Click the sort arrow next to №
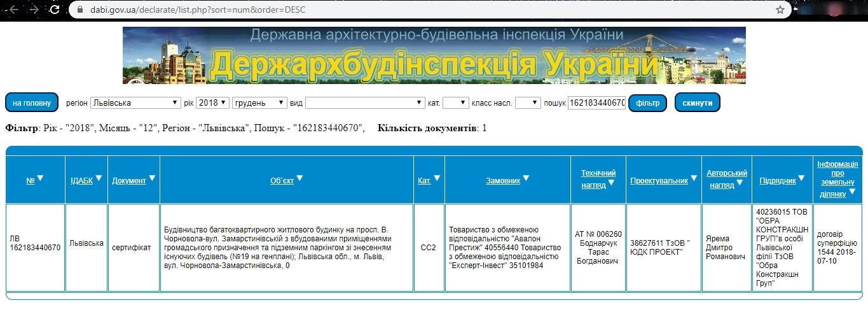868x312 pixels. coord(40,178)
